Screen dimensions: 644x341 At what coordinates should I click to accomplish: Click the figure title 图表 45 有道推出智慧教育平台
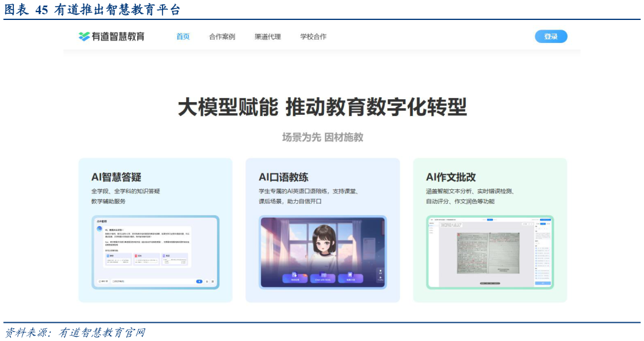92,10
